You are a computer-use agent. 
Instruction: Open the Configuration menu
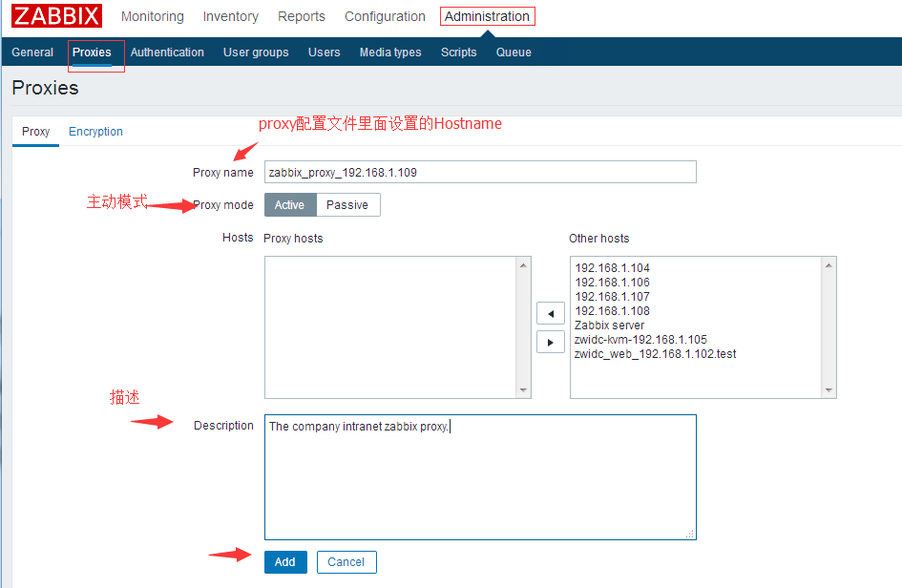click(x=385, y=16)
